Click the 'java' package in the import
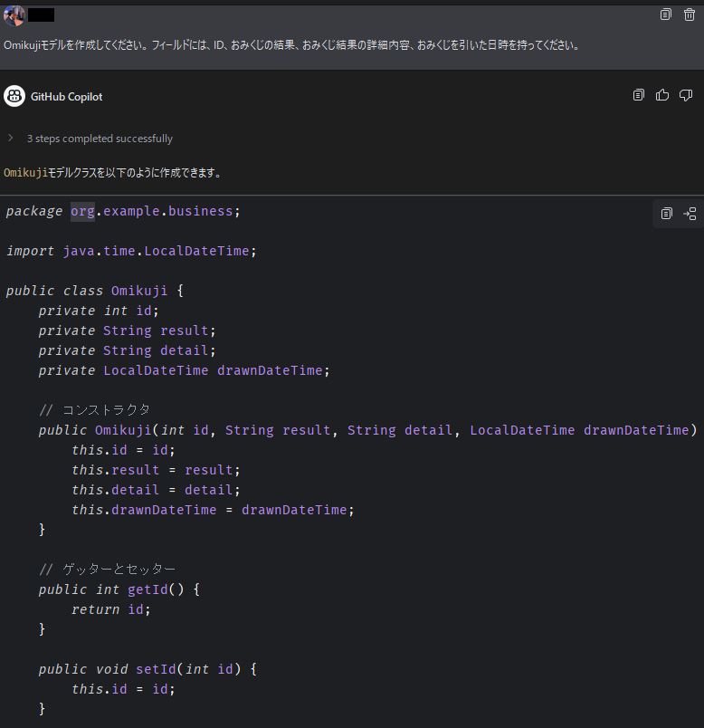Viewport: 704px width, 728px height. (x=79, y=251)
